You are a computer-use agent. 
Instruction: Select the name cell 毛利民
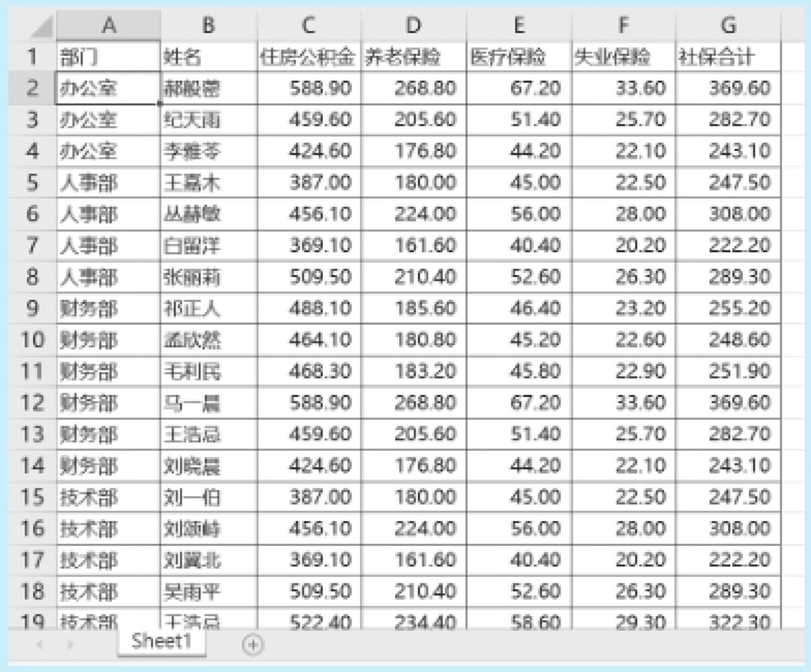point(209,371)
